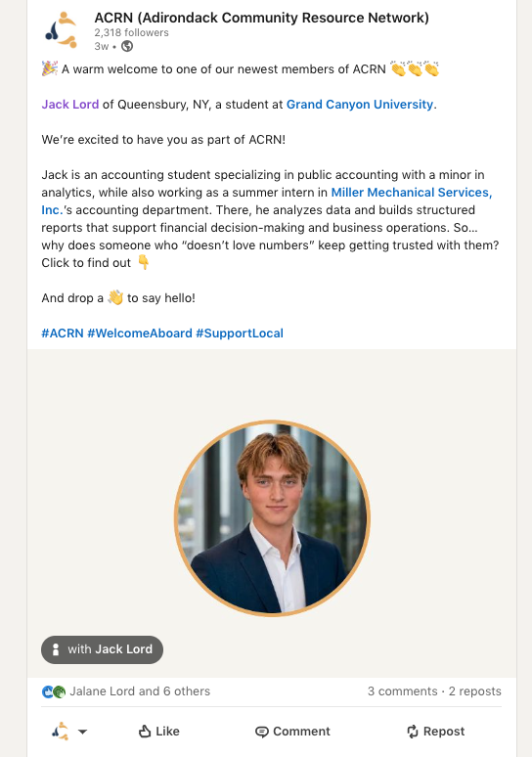Click the Repost arrows icon
Image resolution: width=532 pixels, height=757 pixels.
tap(413, 732)
